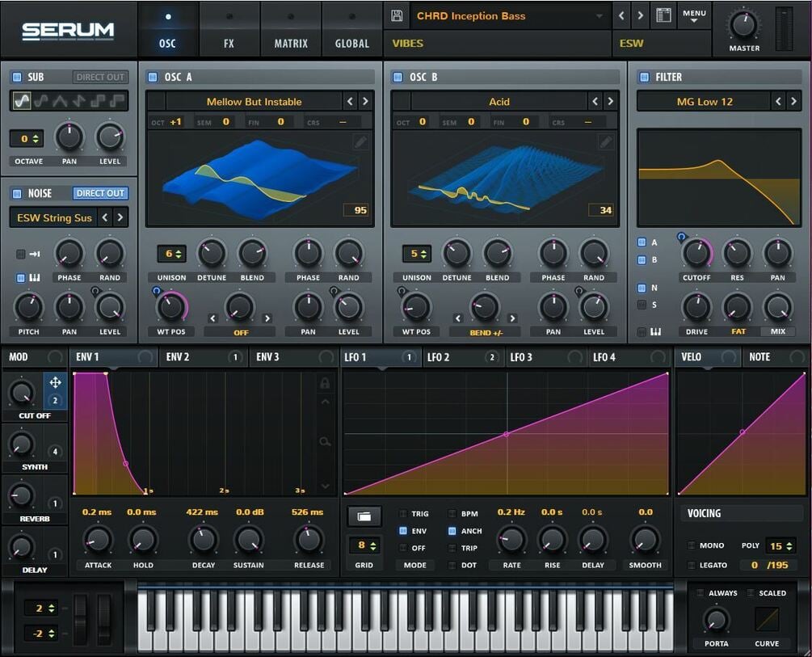Select next noise sample arrow

point(120,217)
